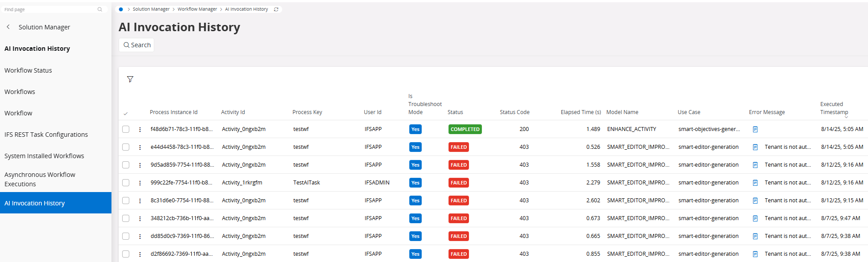Image resolution: width=868 pixels, height=262 pixels.
Task: Click the back arrow beside Solution Manager
Action: click(8, 27)
